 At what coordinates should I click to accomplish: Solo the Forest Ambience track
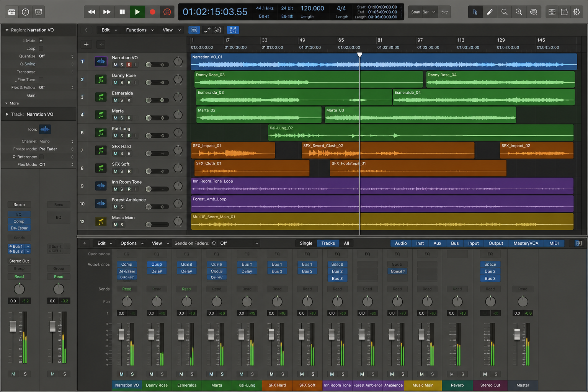[x=122, y=207]
